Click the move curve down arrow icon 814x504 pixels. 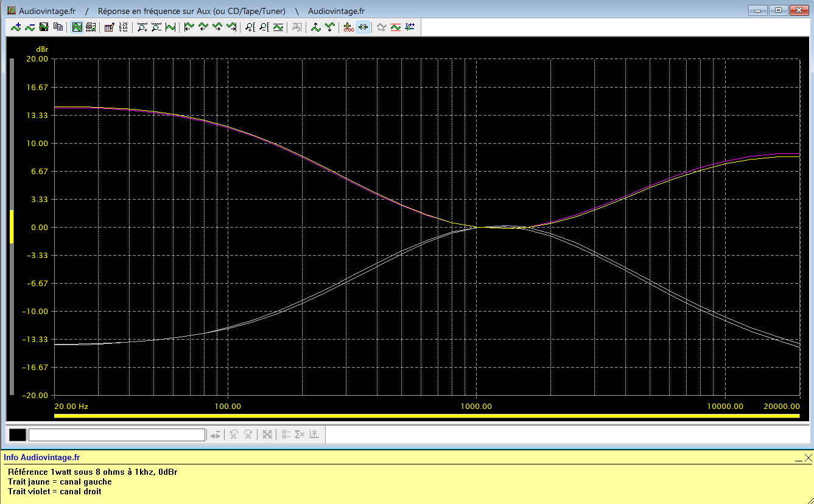(330, 27)
